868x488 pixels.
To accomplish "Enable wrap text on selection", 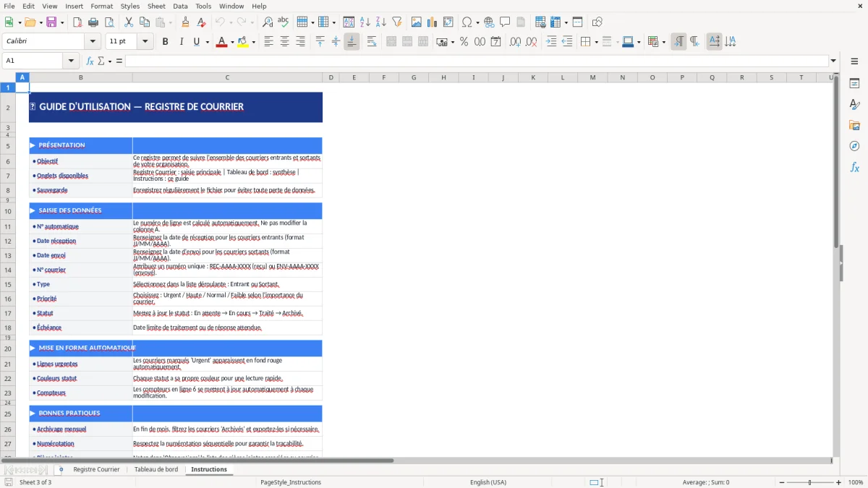I will pyautogui.click(x=371, y=41).
